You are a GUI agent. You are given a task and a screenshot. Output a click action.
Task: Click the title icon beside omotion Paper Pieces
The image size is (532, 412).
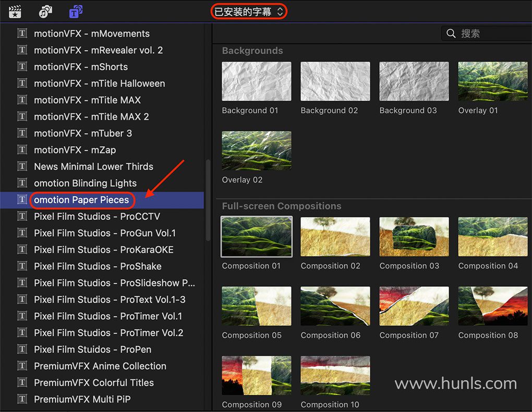click(x=22, y=200)
